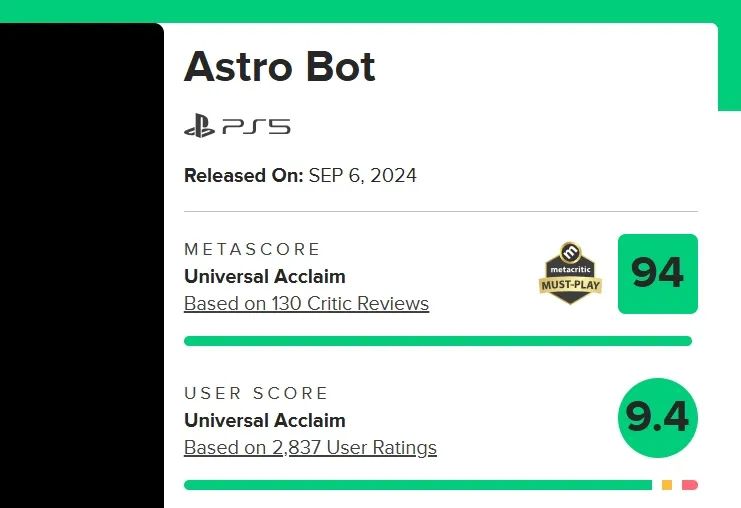Click the Astro Bot game title
This screenshot has height=508, width=741.
click(x=280, y=67)
